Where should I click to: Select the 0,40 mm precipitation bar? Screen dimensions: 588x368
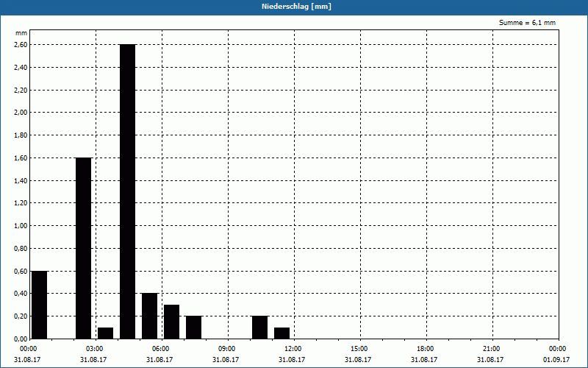(x=149, y=316)
